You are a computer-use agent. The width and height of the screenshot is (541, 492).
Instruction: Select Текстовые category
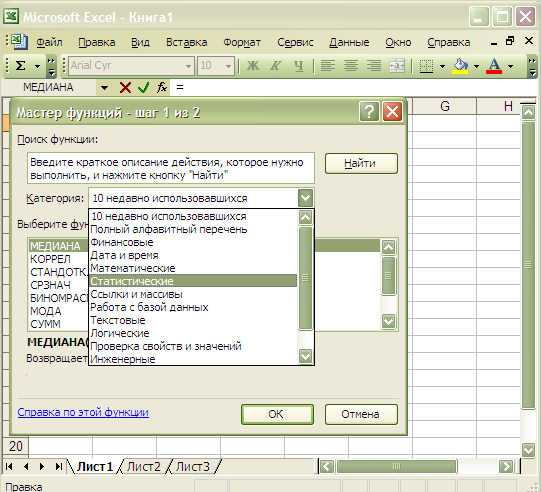193,320
